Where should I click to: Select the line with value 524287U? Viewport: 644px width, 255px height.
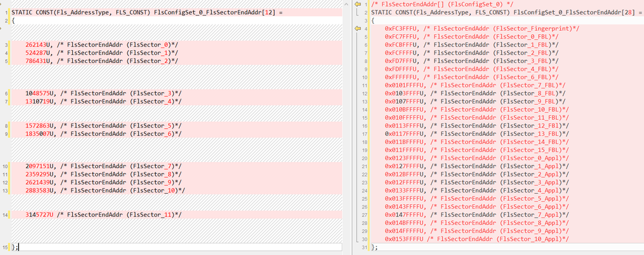(177, 53)
